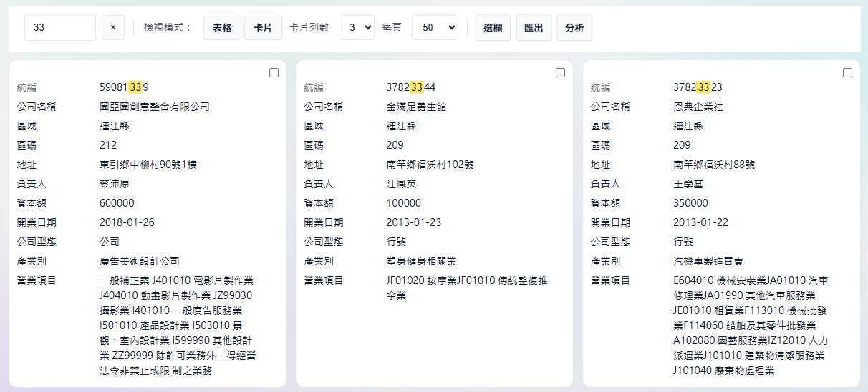Click the highlighted 33 in 統編 37823323
The height and width of the screenshot is (392, 868).
tap(703, 87)
